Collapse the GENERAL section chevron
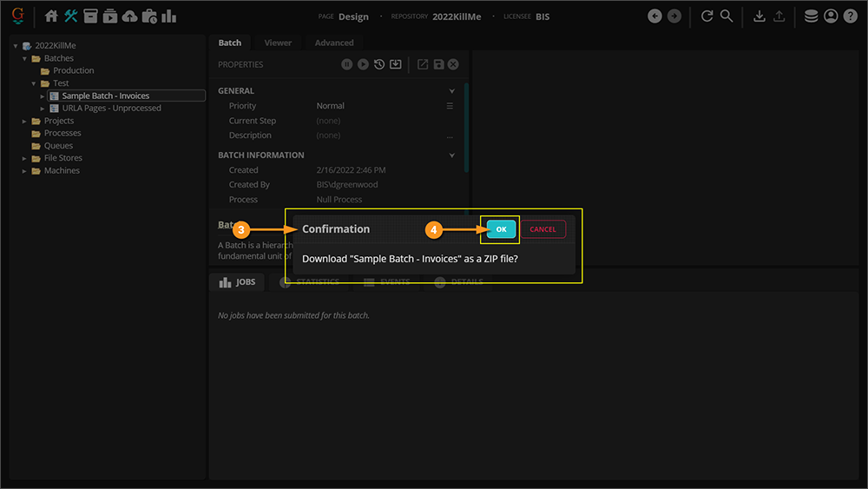 point(451,91)
